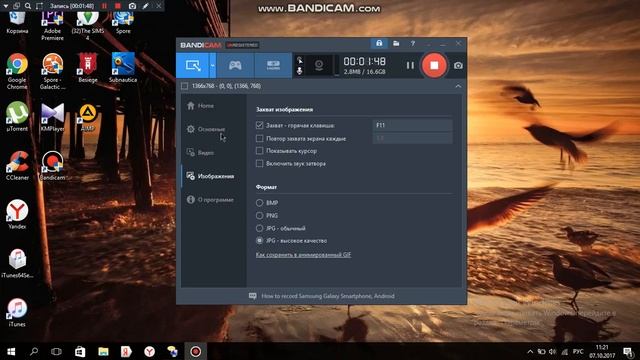Select the PNG format option

click(x=260, y=215)
